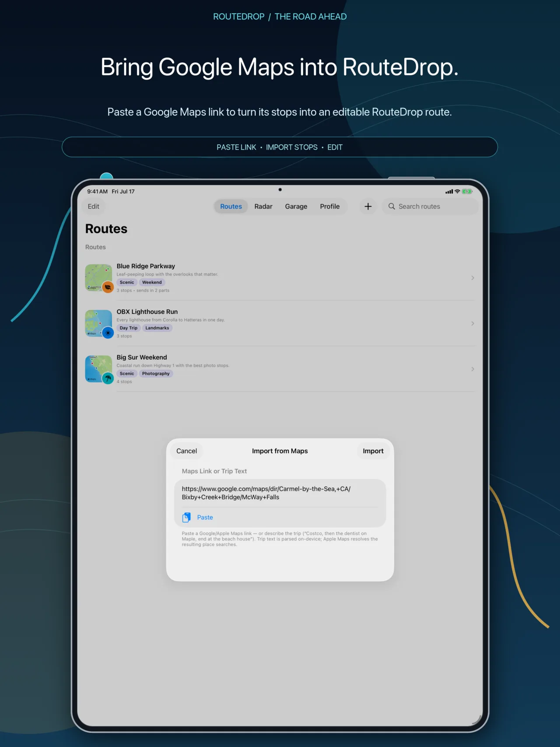Click the 'Import from Maps' dialog title
This screenshot has width=560, height=747.
[x=280, y=451]
